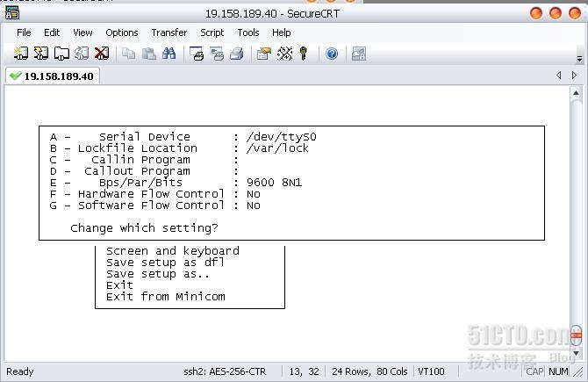The width and height of the screenshot is (588, 382).
Task: Click the standalone 'Exit' entry
Action: click(119, 285)
